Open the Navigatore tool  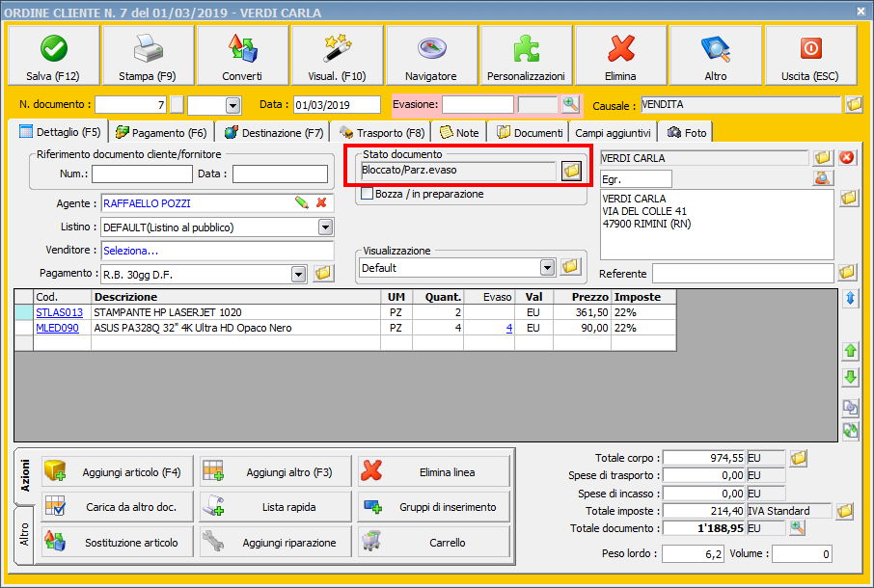(430, 56)
